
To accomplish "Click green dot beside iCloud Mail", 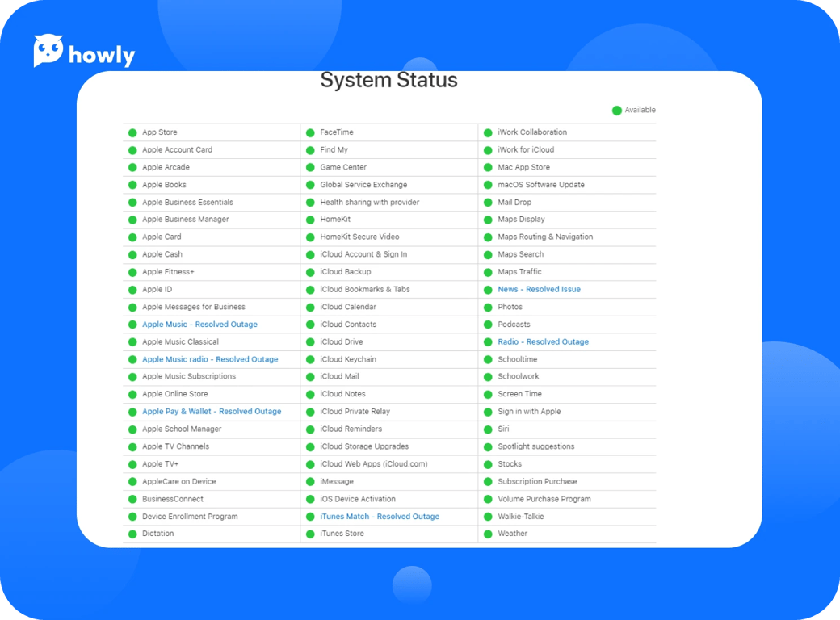I will [310, 377].
